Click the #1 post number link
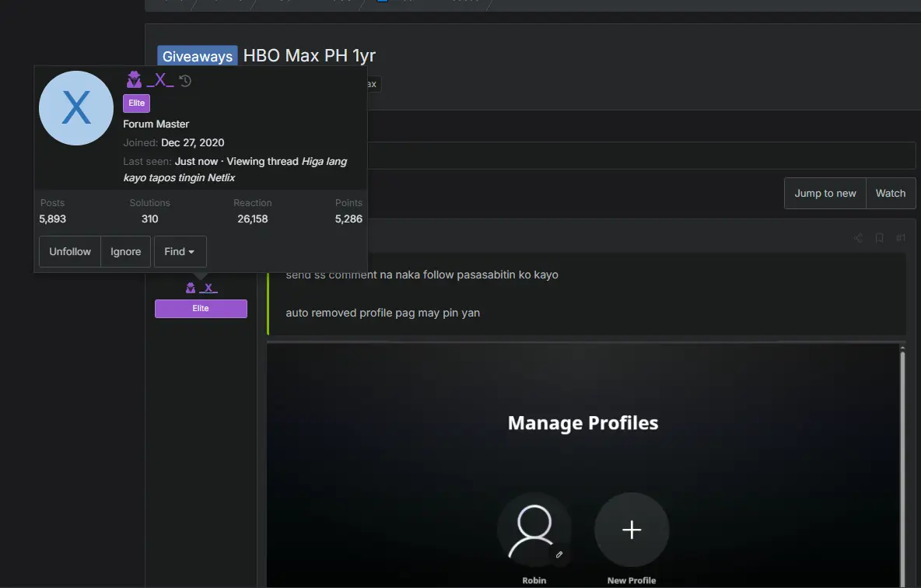This screenshot has width=921, height=588. [901, 238]
